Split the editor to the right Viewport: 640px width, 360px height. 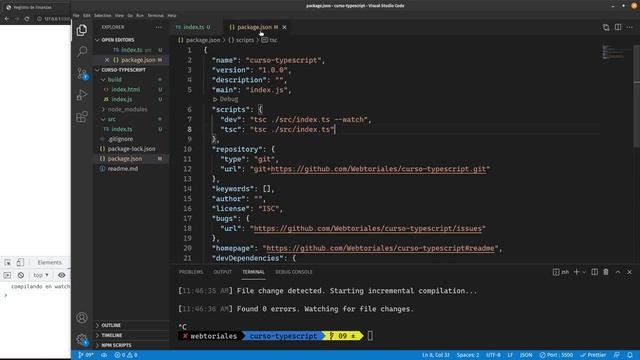(618, 27)
